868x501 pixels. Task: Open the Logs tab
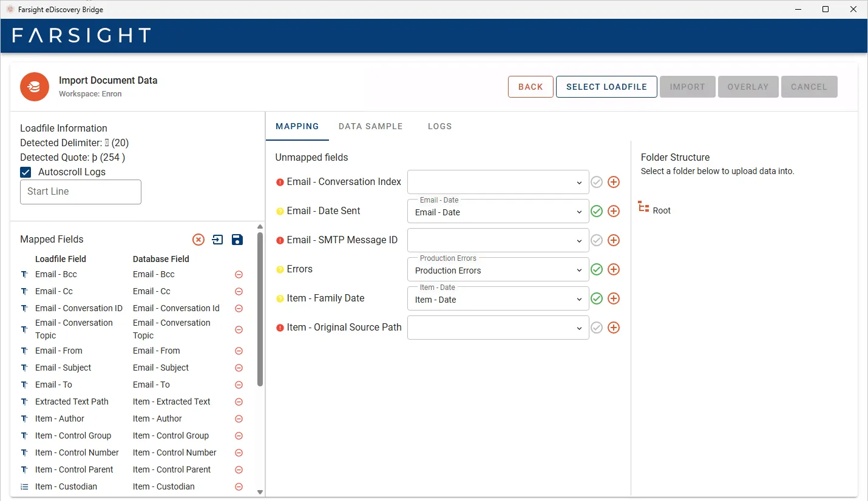pos(439,126)
